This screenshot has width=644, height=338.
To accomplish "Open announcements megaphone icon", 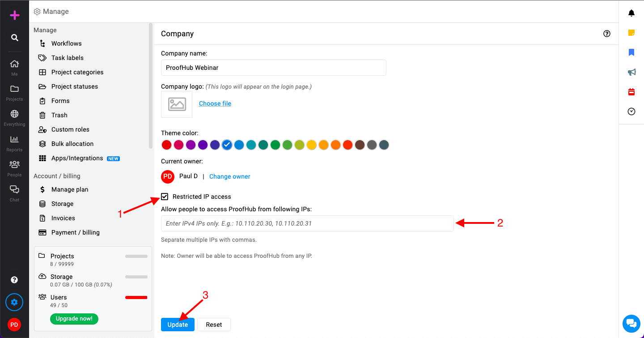I will (x=631, y=72).
